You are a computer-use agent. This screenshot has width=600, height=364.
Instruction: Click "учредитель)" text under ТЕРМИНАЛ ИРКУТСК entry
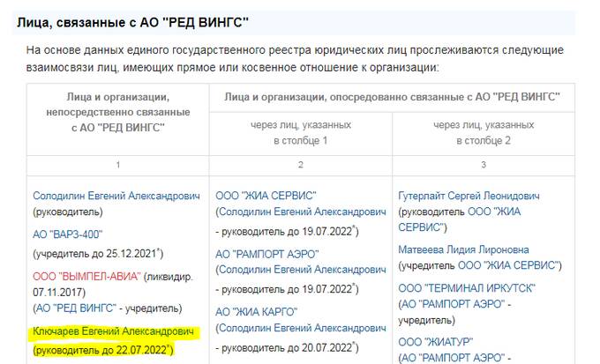[427, 320]
